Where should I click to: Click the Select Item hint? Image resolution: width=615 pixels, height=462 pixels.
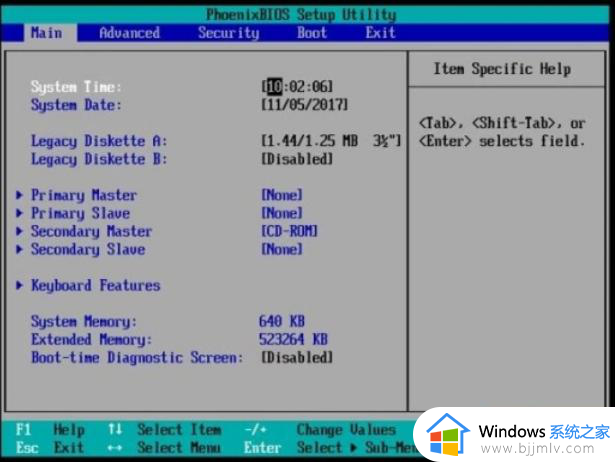[x=165, y=429]
